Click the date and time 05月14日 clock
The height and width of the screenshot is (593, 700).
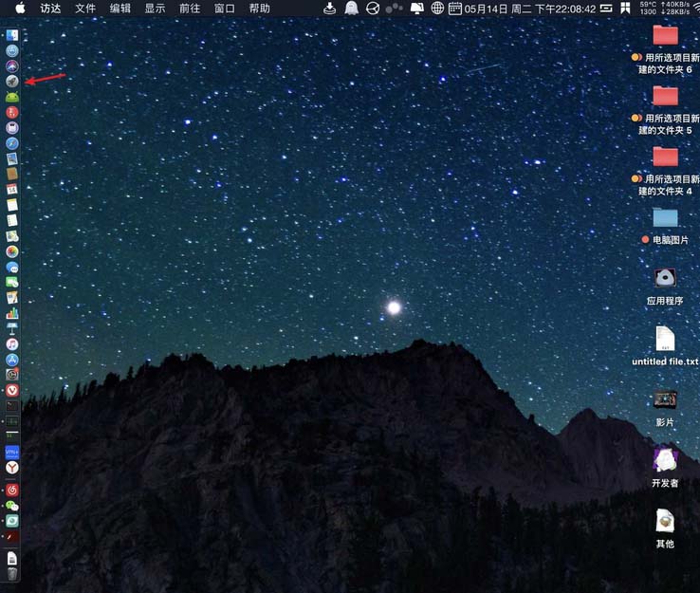529,9
